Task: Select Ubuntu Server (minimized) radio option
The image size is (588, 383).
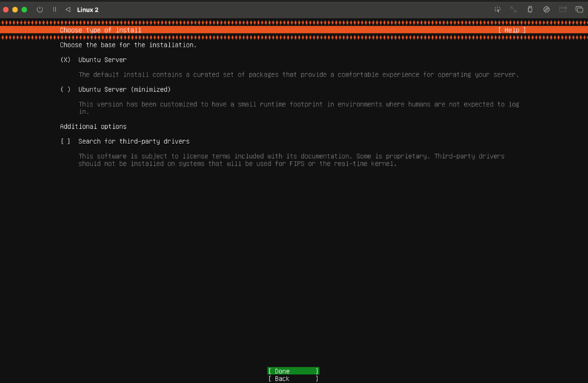Action: 65,89
